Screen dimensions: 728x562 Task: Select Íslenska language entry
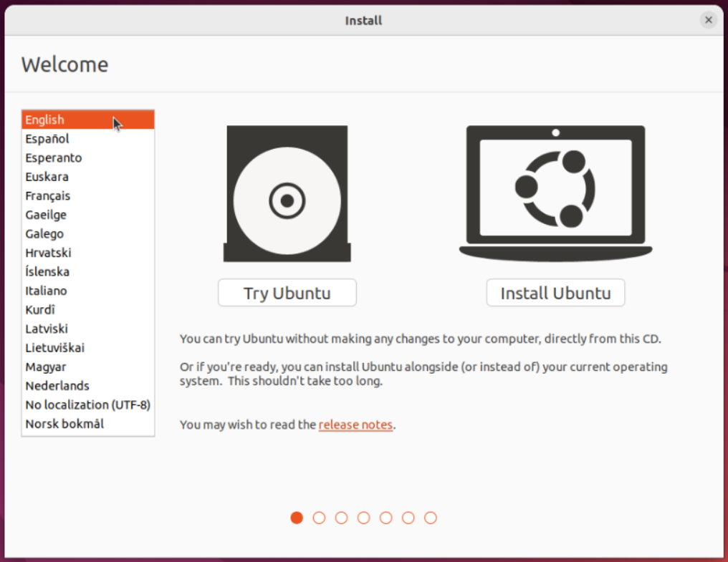pos(47,272)
